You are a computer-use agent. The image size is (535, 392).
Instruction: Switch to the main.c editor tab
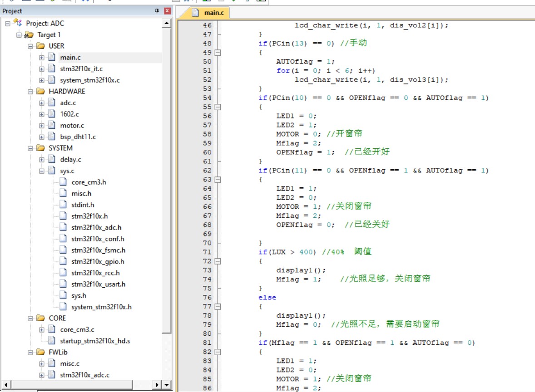(214, 13)
